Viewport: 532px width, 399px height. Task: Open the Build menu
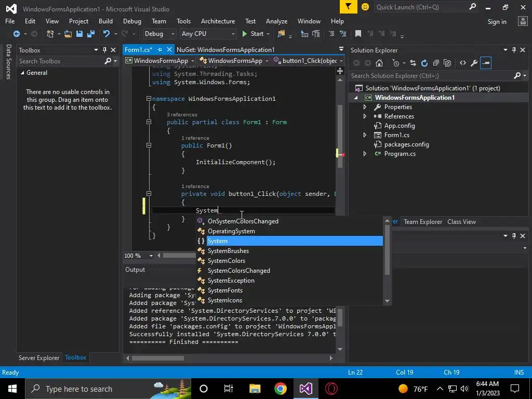coord(105,21)
